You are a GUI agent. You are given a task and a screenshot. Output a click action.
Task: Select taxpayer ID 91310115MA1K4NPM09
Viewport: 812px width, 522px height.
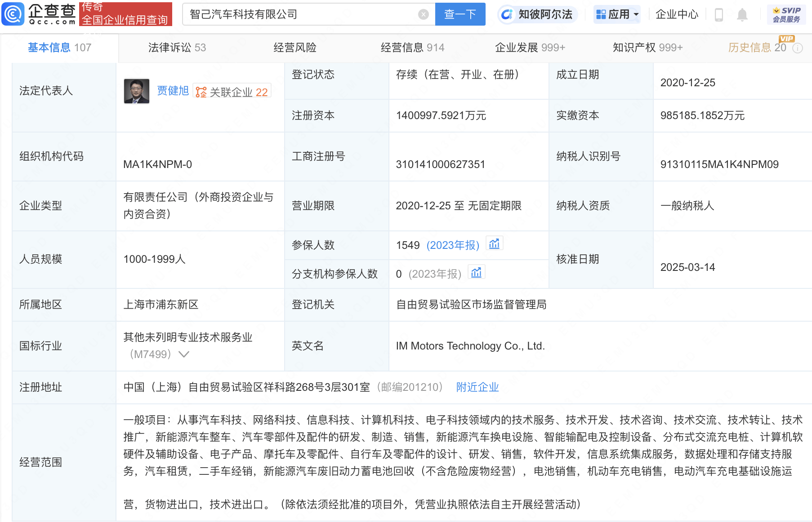[x=719, y=164]
